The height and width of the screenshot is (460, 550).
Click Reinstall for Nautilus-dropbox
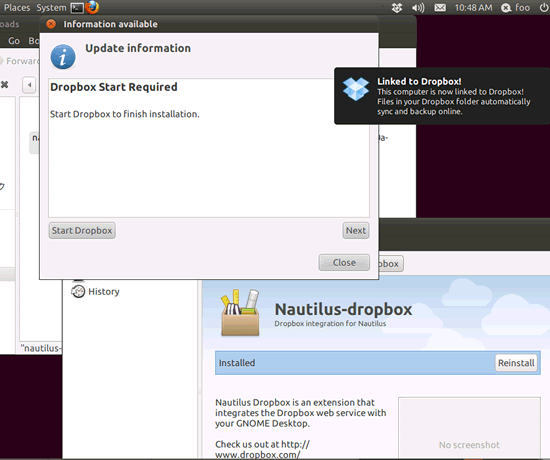click(x=516, y=363)
